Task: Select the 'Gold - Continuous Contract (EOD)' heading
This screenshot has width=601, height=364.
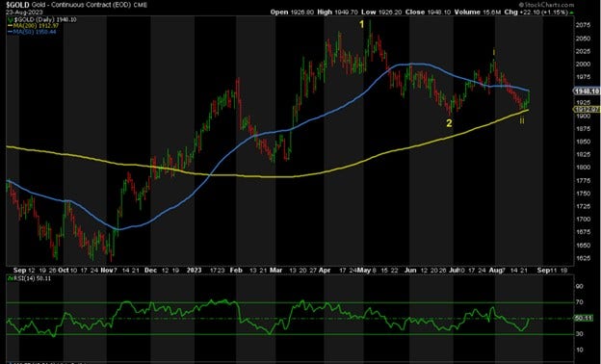Action: point(82,5)
